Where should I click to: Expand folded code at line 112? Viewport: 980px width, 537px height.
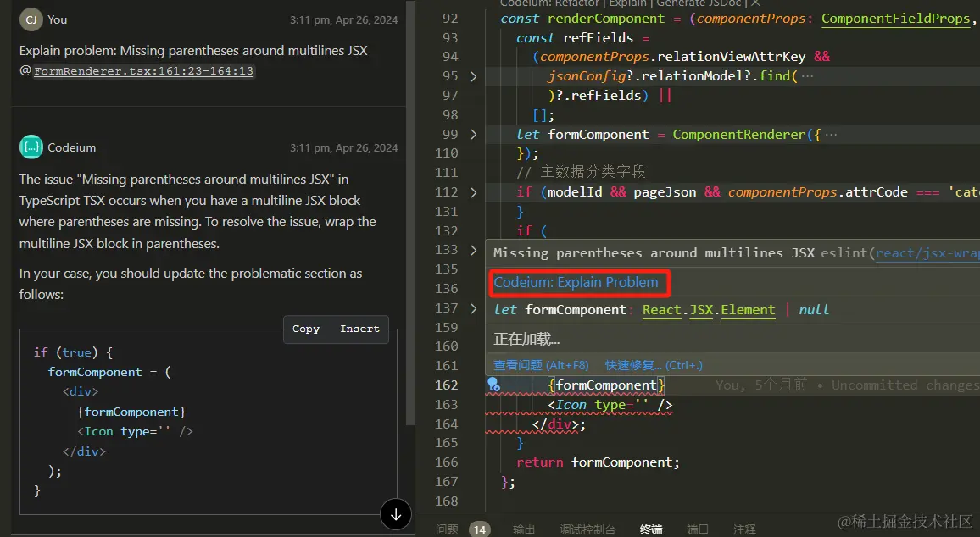(473, 192)
